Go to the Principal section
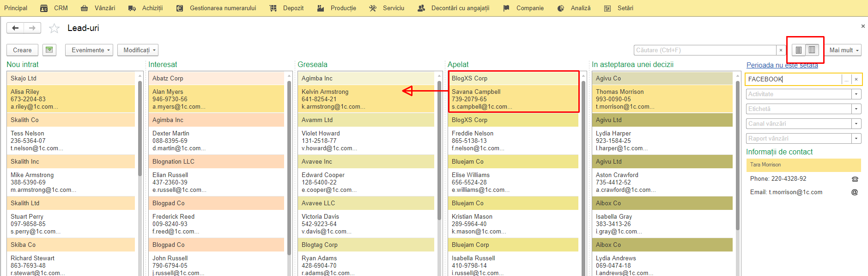 [x=16, y=8]
